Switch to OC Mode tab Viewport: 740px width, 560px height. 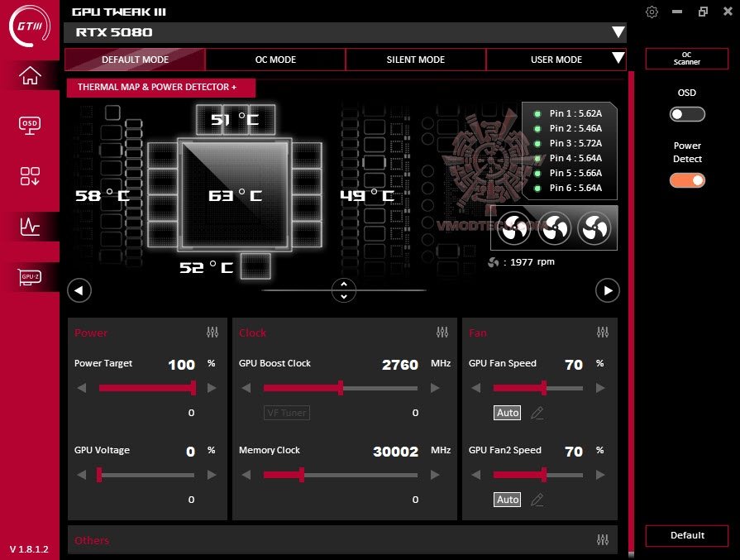(275, 60)
